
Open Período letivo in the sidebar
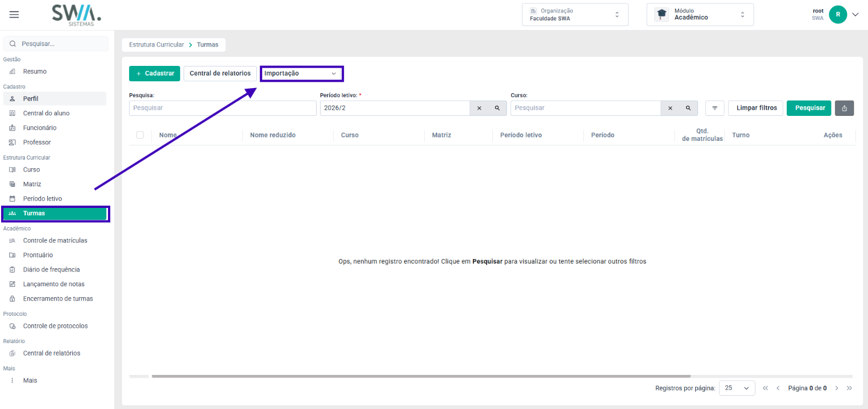click(55, 199)
